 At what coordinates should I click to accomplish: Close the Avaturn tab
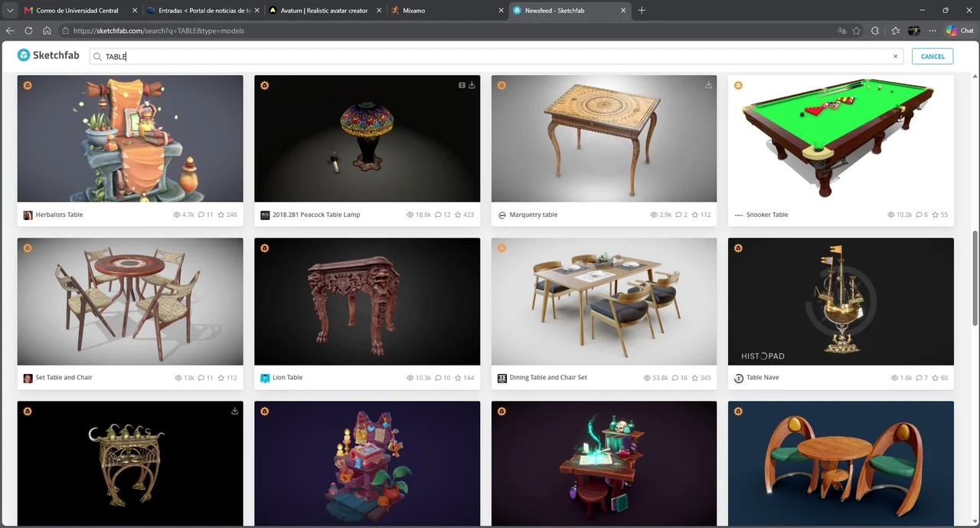click(x=379, y=11)
